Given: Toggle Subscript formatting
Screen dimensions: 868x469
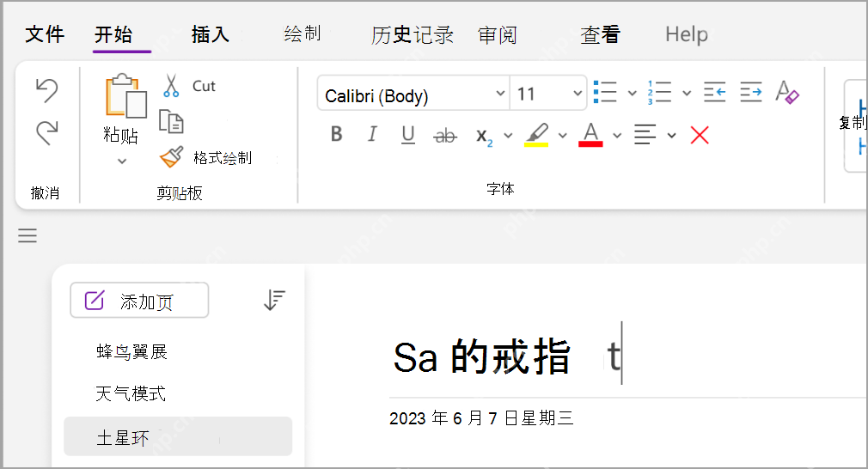Looking at the screenshot, I should pyautogui.click(x=485, y=136).
